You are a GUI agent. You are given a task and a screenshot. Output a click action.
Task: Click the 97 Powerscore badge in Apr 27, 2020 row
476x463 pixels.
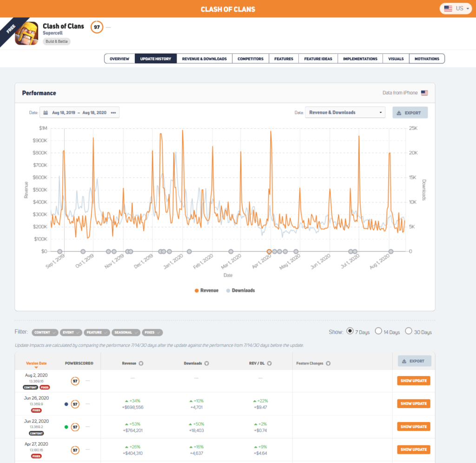[x=75, y=450]
